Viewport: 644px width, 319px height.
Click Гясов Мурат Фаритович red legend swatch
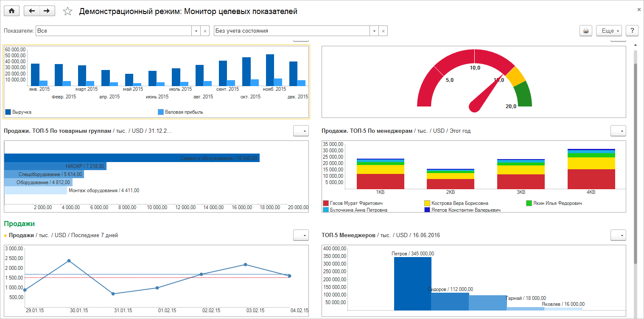coord(326,204)
